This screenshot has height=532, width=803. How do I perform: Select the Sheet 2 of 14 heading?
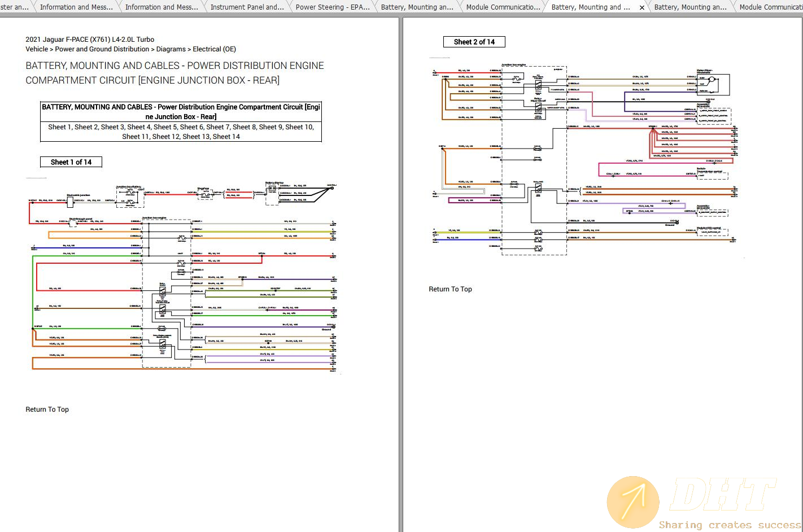pyautogui.click(x=474, y=42)
